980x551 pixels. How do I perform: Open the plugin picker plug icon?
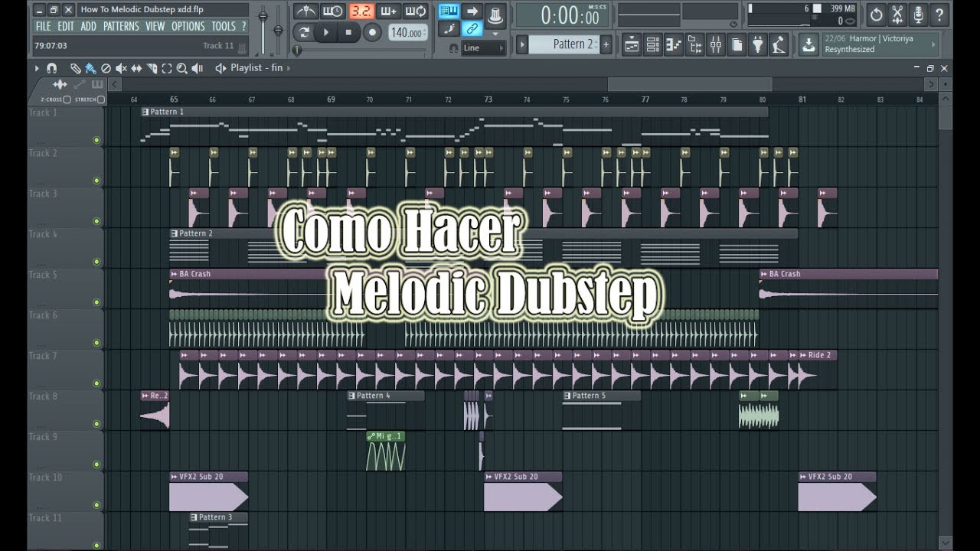(758, 45)
